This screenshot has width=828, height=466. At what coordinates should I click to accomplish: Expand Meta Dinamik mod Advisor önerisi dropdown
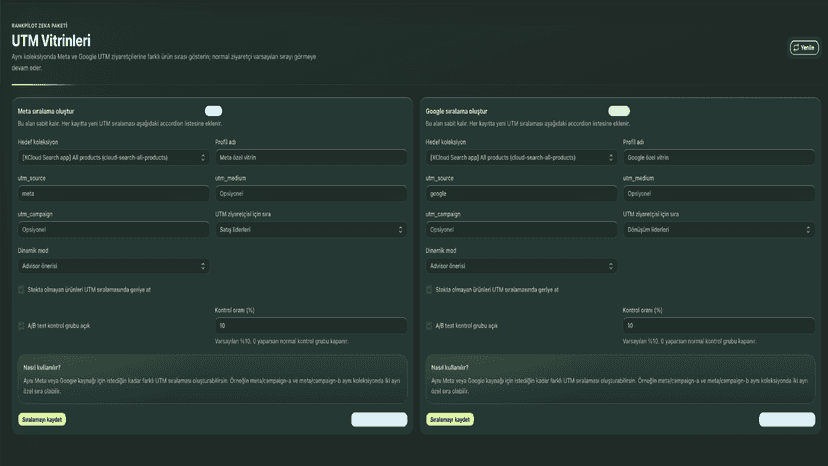pyautogui.click(x=113, y=266)
